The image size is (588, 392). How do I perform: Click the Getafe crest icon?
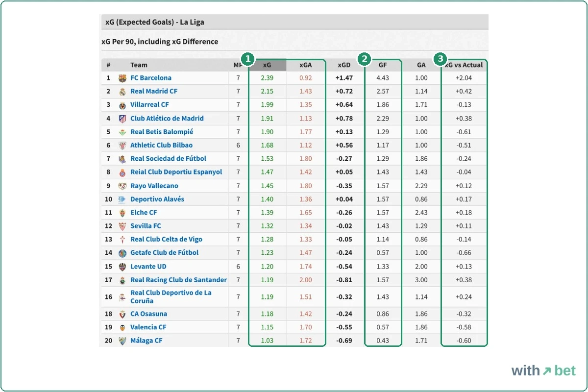pyautogui.click(x=122, y=253)
